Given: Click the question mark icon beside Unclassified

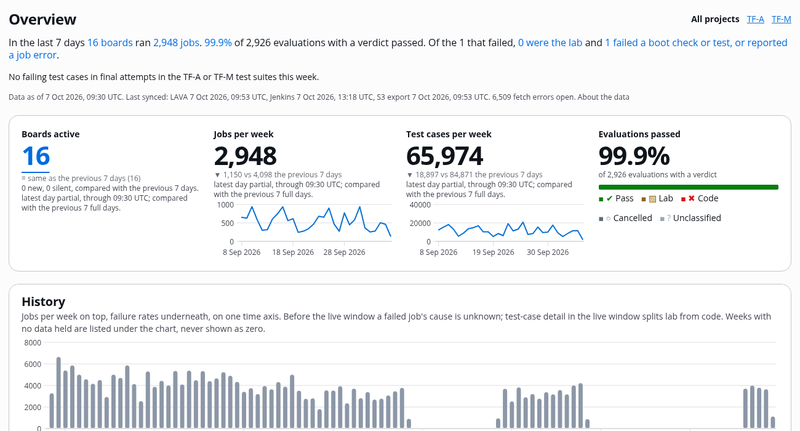Looking at the screenshot, I should tap(669, 218).
